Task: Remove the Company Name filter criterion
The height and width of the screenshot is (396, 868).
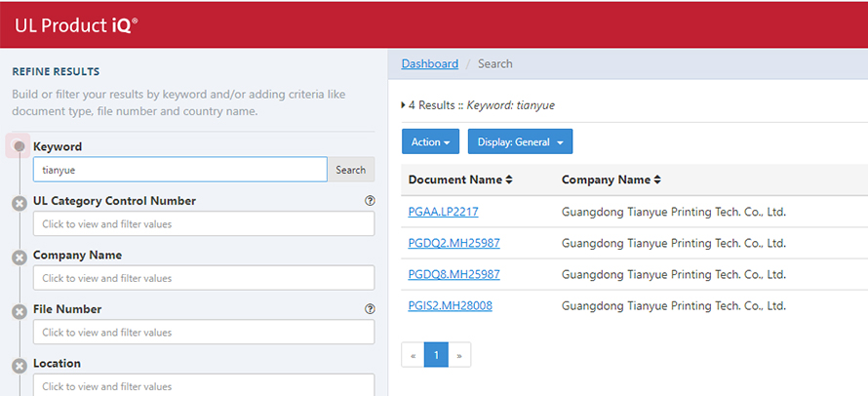Action: (20, 258)
